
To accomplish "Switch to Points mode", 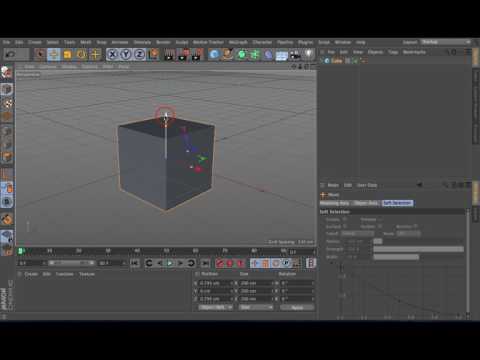I will coord(7,131).
